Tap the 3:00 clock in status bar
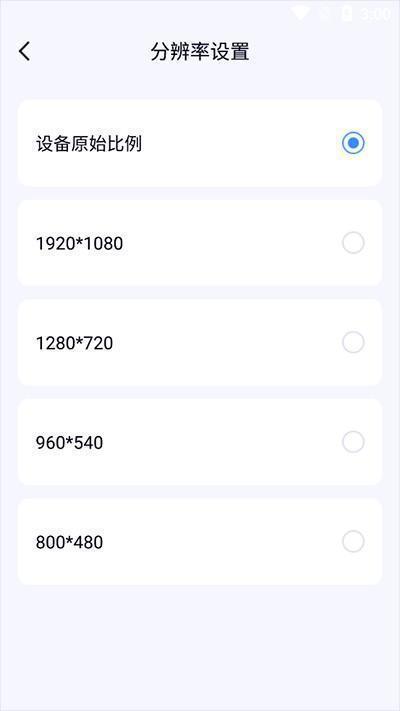This screenshot has width=400, height=711. [376, 14]
